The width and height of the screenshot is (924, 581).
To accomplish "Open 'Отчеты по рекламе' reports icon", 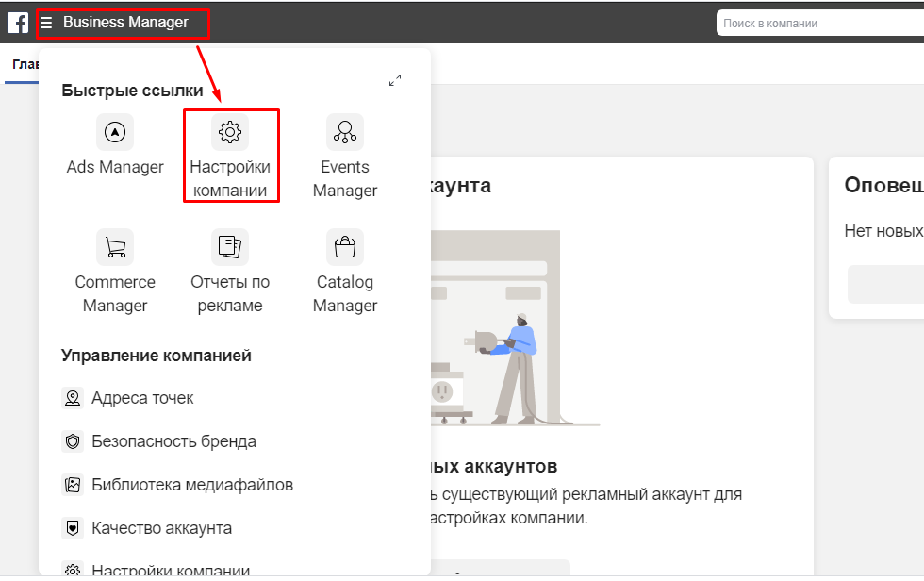I will pyautogui.click(x=230, y=247).
